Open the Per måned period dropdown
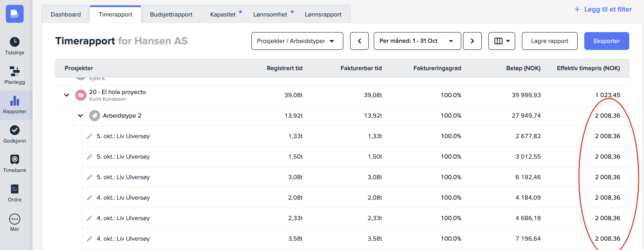 (x=417, y=41)
